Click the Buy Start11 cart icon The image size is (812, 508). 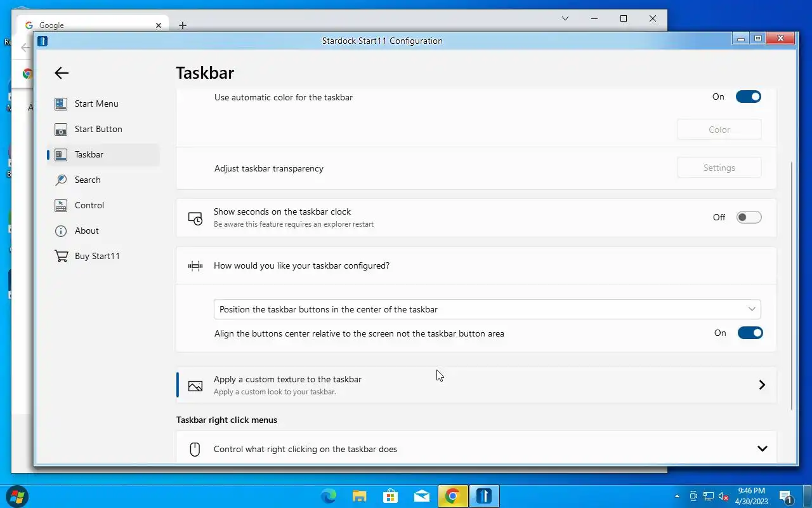coord(61,256)
